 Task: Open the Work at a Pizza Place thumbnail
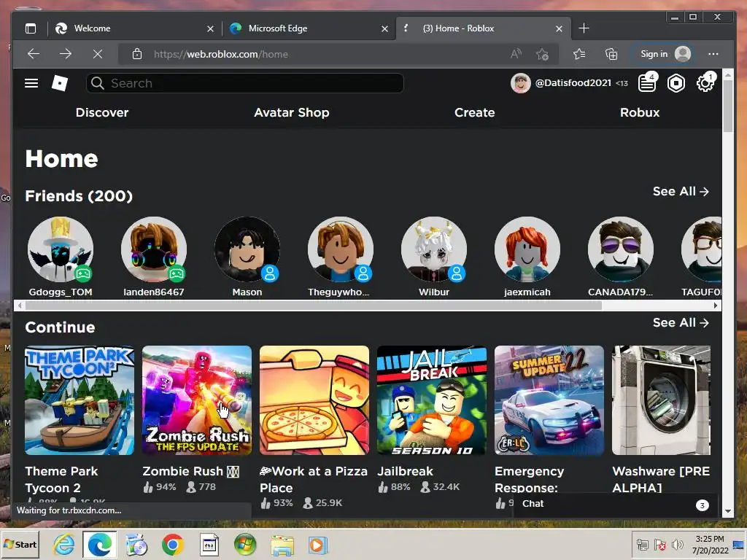pos(314,400)
